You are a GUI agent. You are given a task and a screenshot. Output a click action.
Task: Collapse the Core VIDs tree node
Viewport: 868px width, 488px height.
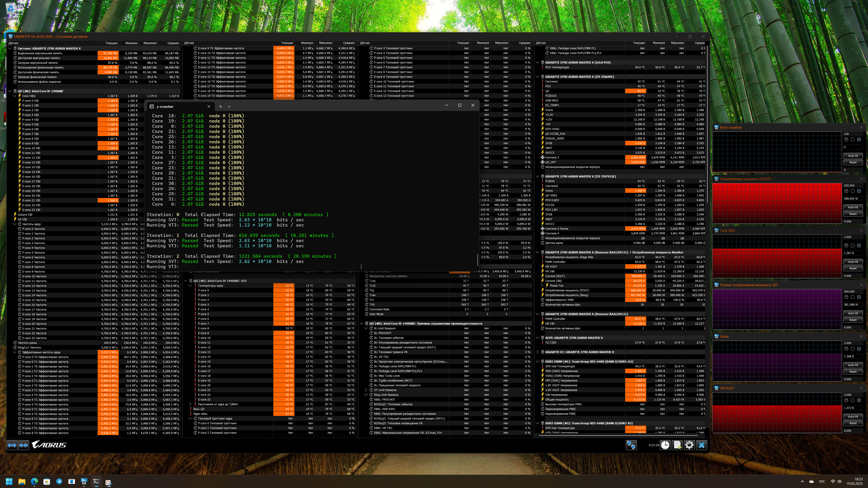14,96
